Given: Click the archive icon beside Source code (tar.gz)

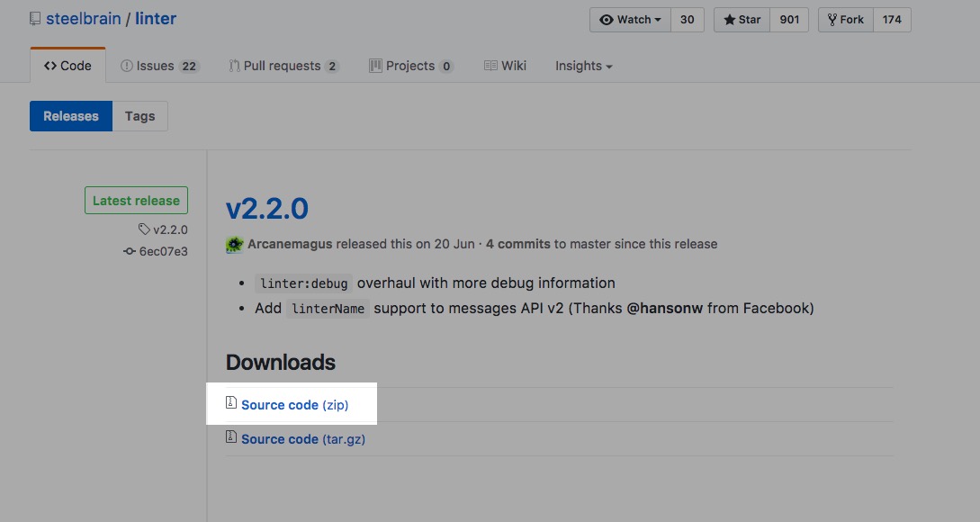Looking at the screenshot, I should (231, 438).
